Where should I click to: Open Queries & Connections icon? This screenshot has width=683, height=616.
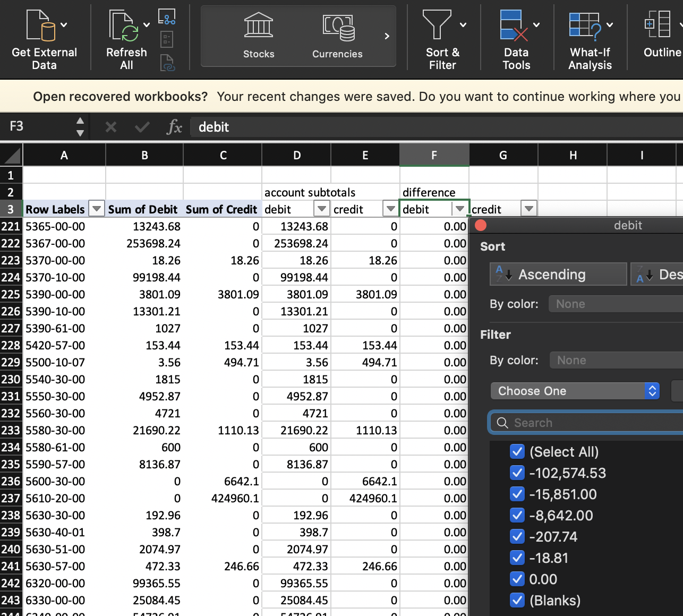tap(167, 16)
